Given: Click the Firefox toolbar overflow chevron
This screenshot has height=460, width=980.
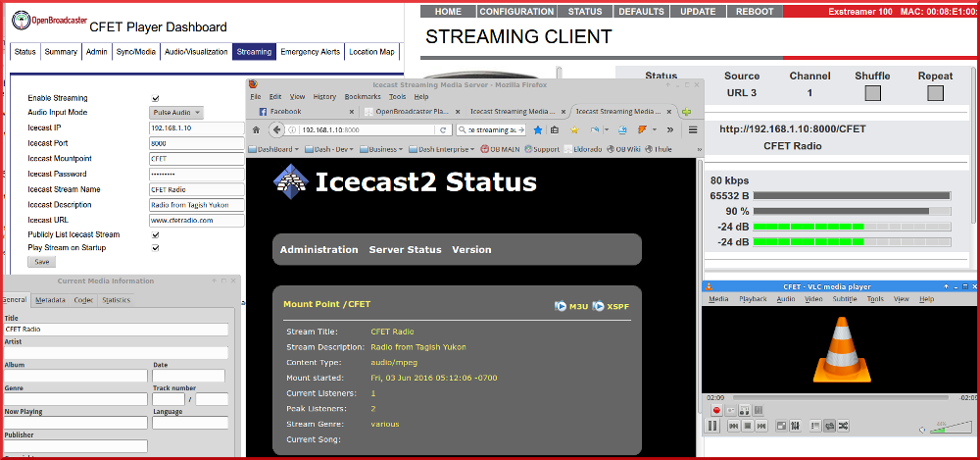Looking at the screenshot, I should pos(670,129).
